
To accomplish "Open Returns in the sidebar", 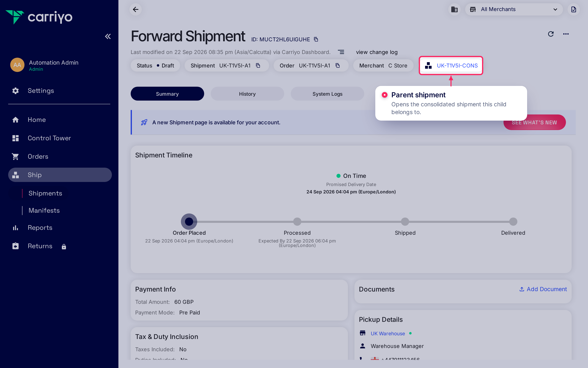I will click(x=40, y=246).
